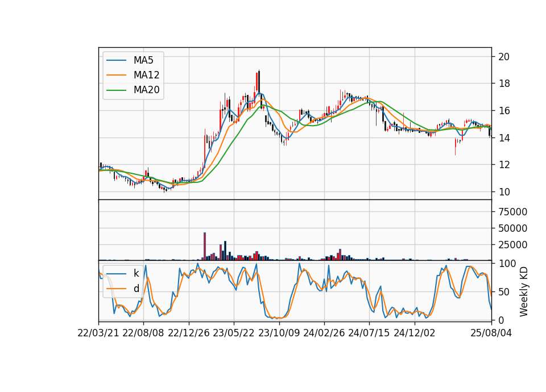Click the MA12 legend label
Viewport: 546px width, 392px height.
(146, 75)
